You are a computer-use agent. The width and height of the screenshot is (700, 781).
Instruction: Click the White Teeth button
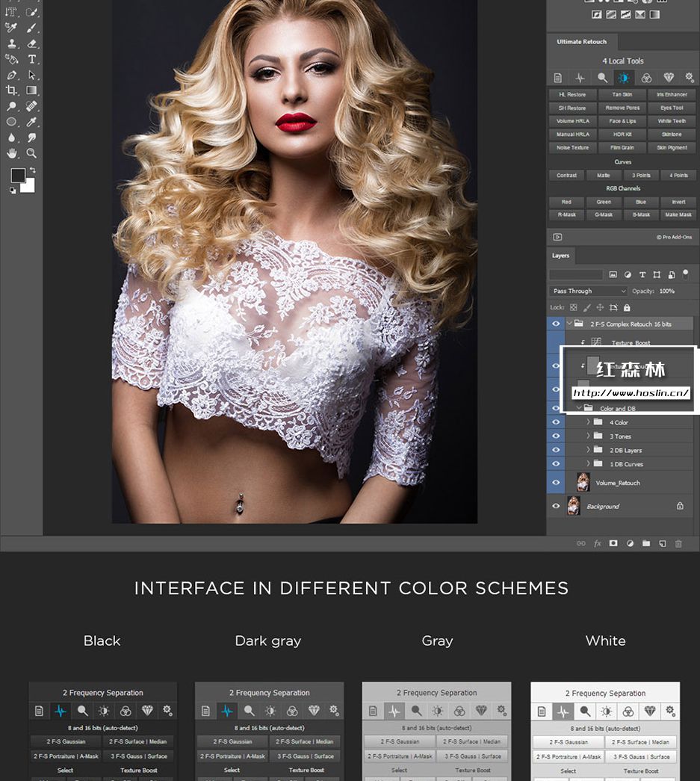click(x=672, y=121)
